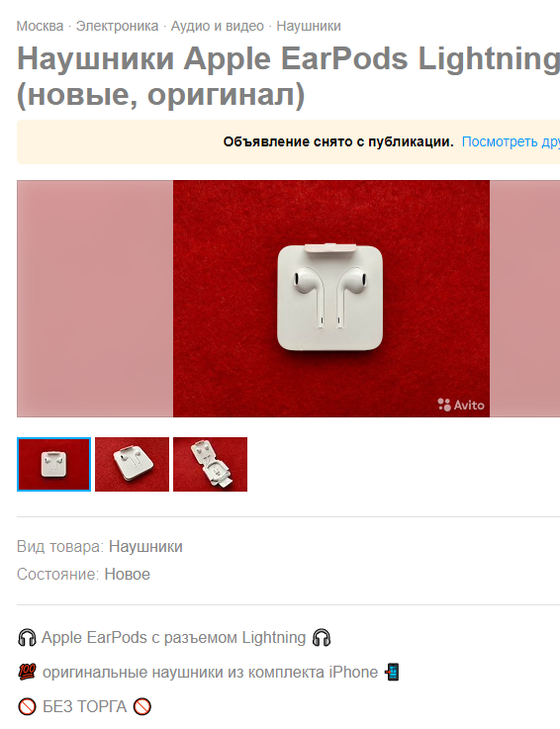Viewport: 560px width, 729px height.
Task: Go to Аудио и видео breadcrumb
Action: tap(218, 26)
